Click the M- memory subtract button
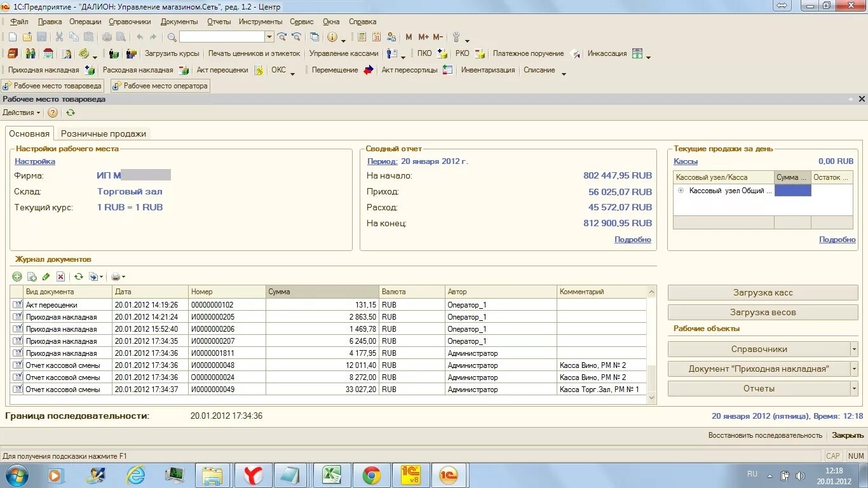Viewport: 868px width, 488px height. click(438, 37)
